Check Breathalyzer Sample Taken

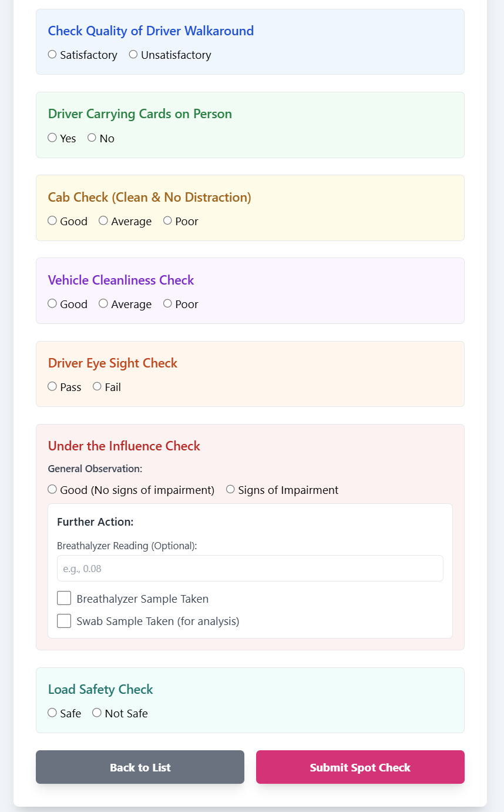click(x=64, y=597)
